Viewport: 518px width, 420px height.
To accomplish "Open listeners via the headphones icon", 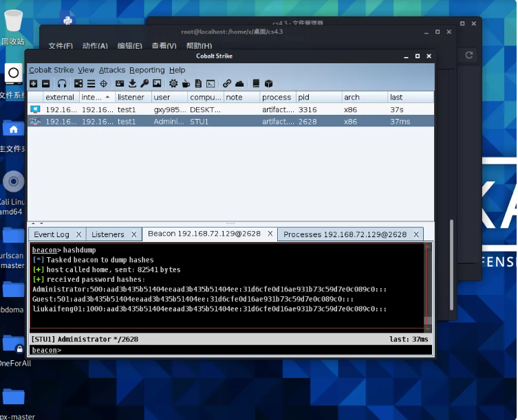I will 62,84.
